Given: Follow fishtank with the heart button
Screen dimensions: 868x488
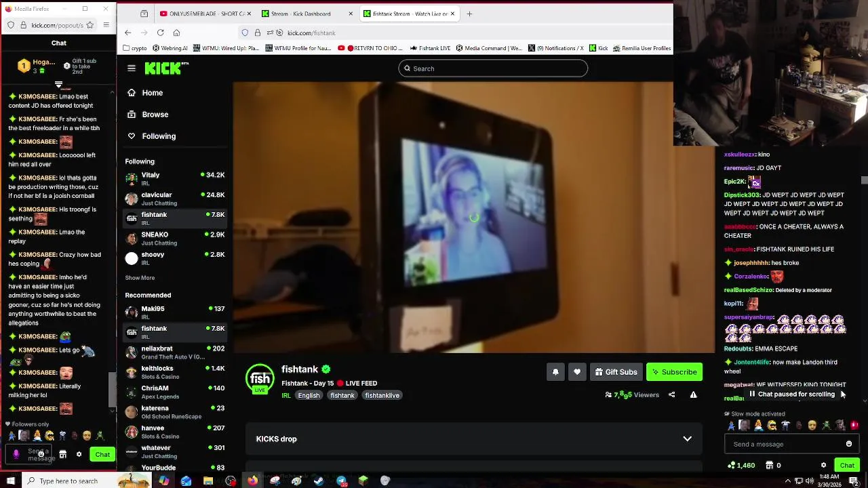Looking at the screenshot, I should [577, 371].
